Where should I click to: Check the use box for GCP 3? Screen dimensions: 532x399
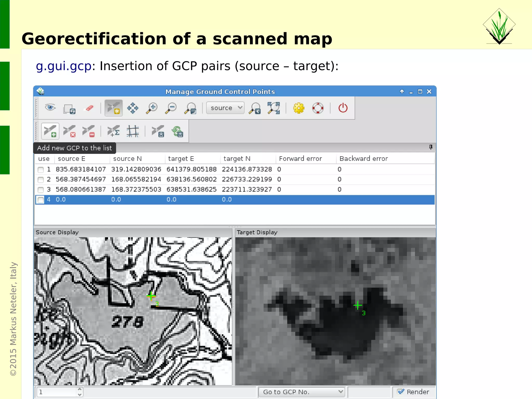[41, 190]
